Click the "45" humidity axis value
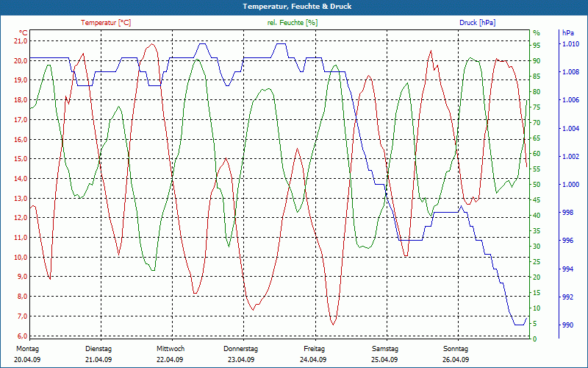The width and height of the screenshot is (588, 368). (537, 199)
